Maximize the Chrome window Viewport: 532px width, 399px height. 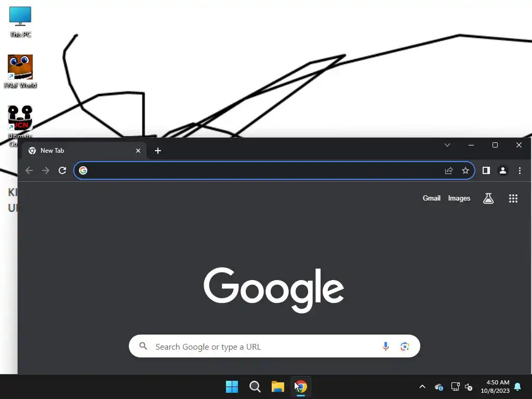point(495,145)
